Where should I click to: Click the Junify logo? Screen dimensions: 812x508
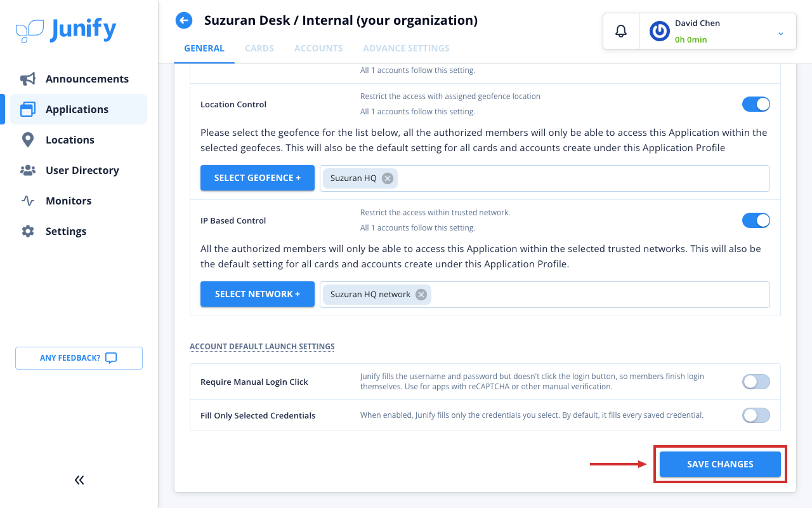66,30
